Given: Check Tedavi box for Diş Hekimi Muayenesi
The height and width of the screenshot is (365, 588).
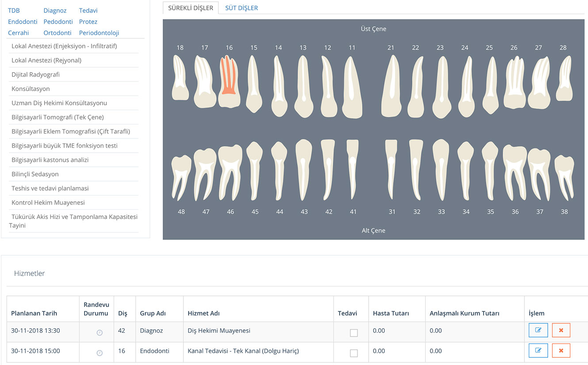Looking at the screenshot, I should point(354,333).
